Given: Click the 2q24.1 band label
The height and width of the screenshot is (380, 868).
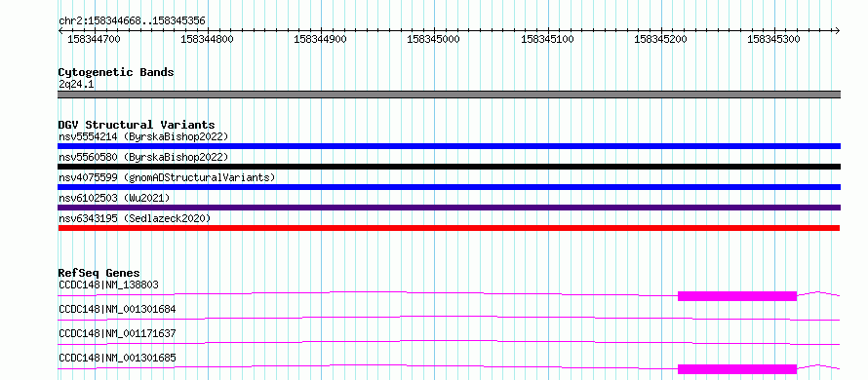Looking at the screenshot, I should (x=76, y=84).
